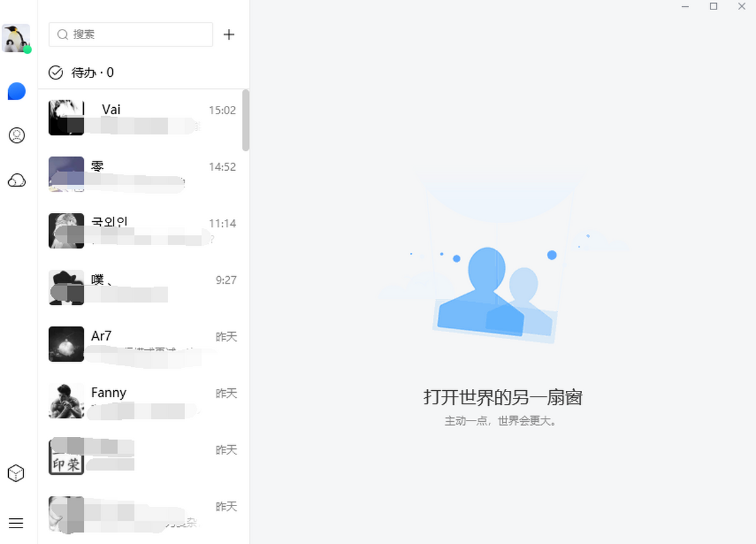The height and width of the screenshot is (544, 756).
Task: Maximize the application window
Action: point(713,6)
